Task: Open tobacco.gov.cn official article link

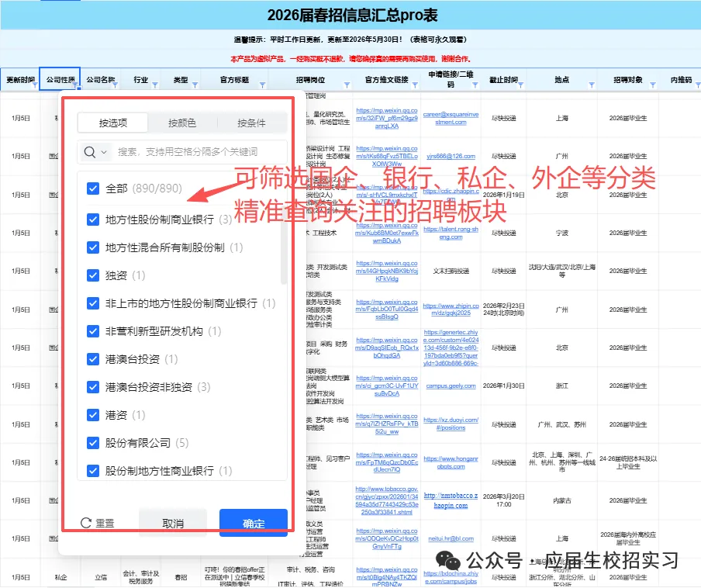Action: (x=387, y=500)
